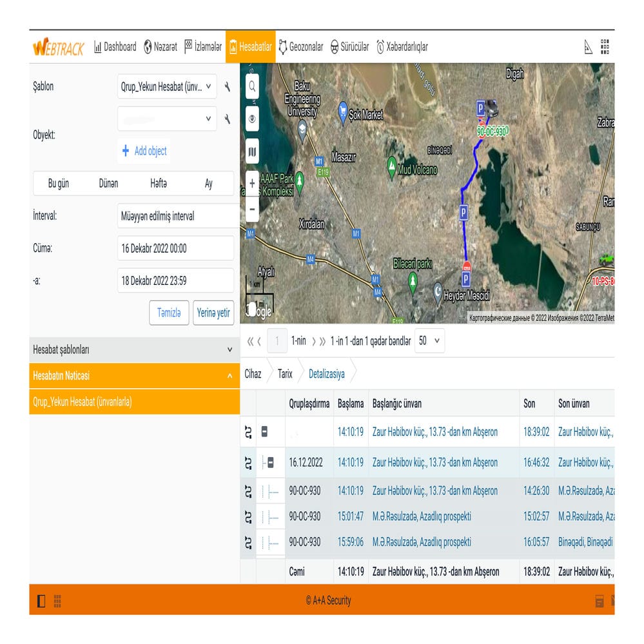Open the Geozonalar tab

300,47
